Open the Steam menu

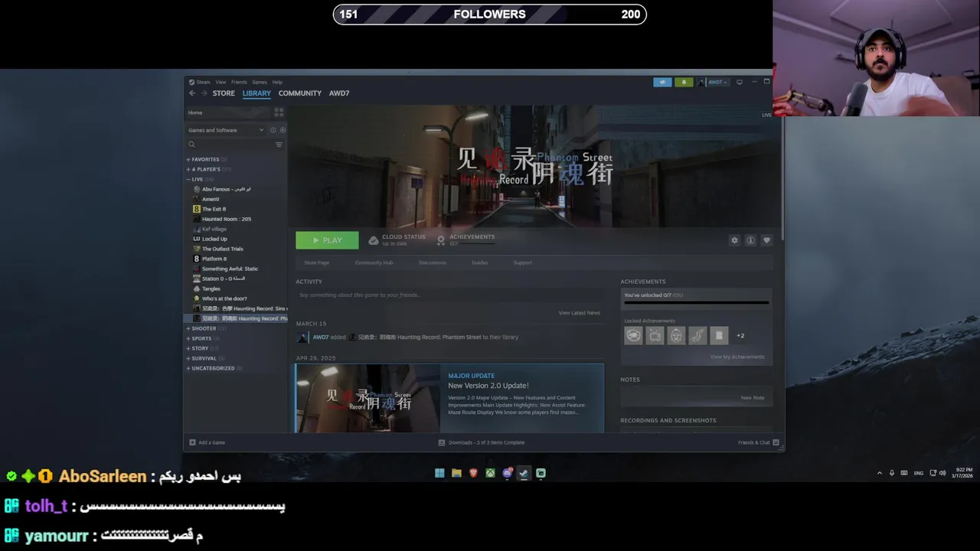[x=203, y=82]
